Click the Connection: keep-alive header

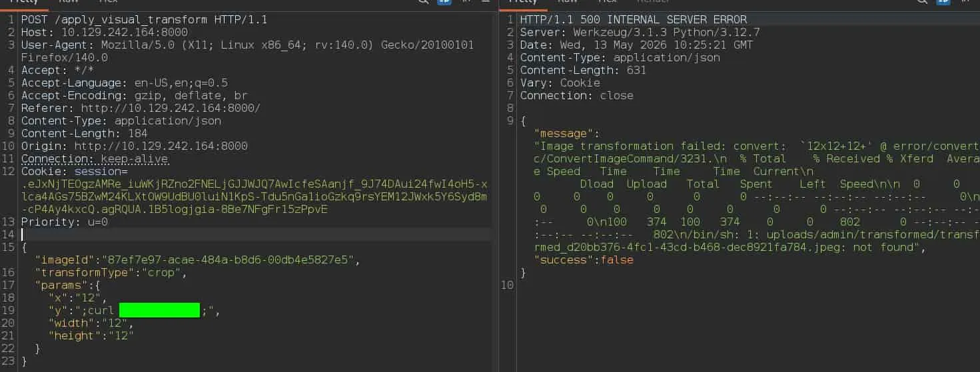95,158
